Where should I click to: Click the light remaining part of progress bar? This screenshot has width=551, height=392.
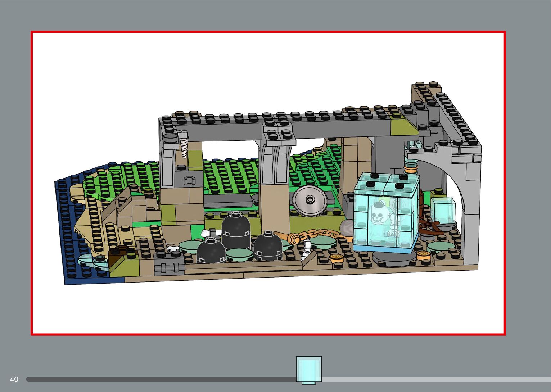click(x=432, y=379)
